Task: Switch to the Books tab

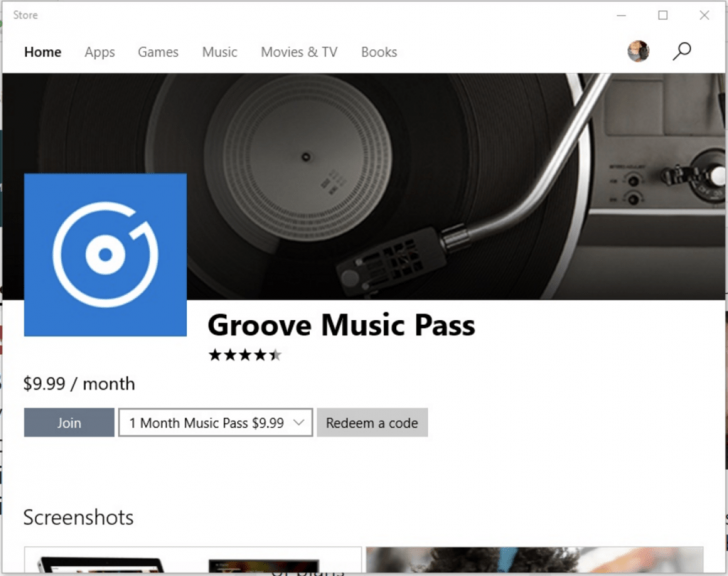Action: (x=379, y=52)
